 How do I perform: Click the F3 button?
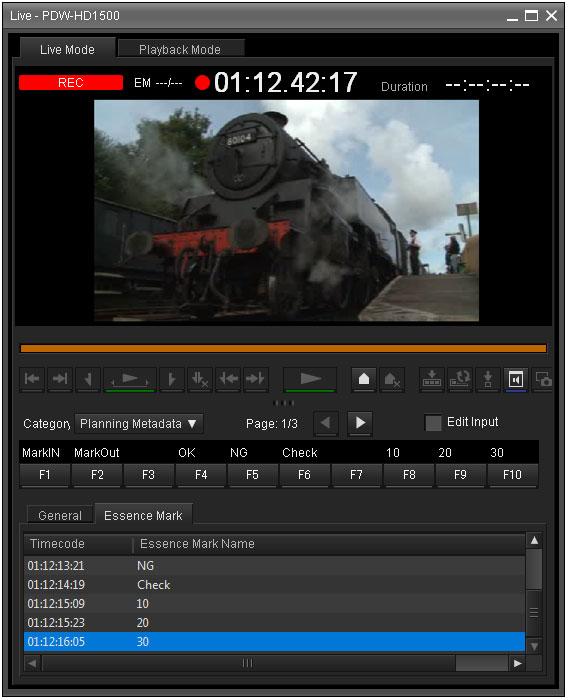click(x=148, y=475)
